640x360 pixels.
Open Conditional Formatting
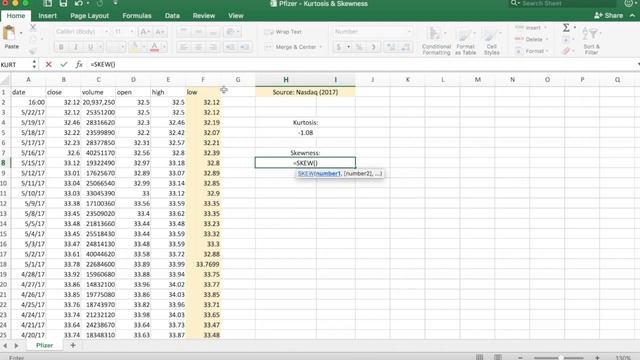436,40
